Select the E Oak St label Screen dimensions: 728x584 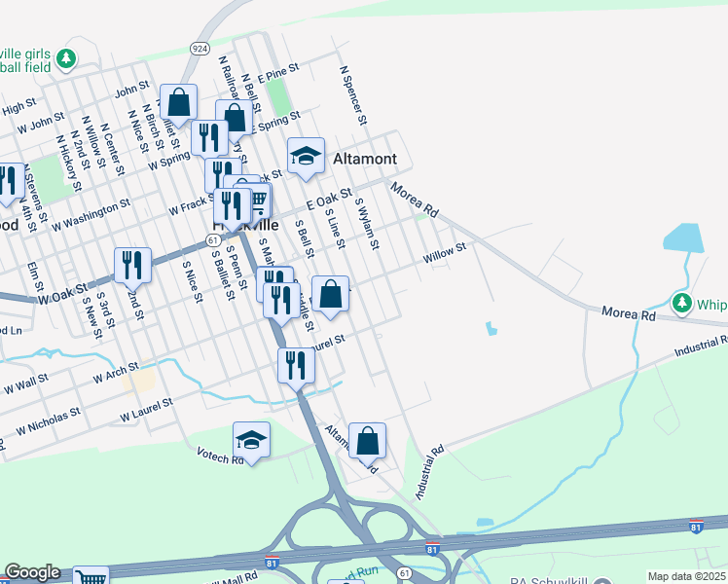pos(329,199)
